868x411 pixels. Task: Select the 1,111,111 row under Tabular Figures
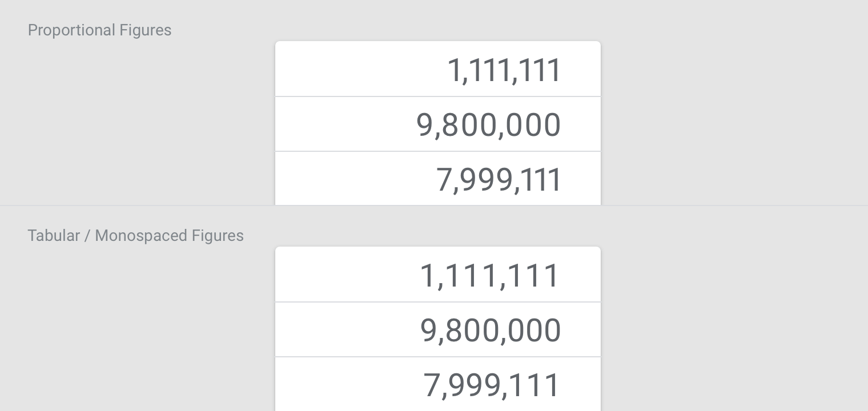pyautogui.click(x=438, y=275)
